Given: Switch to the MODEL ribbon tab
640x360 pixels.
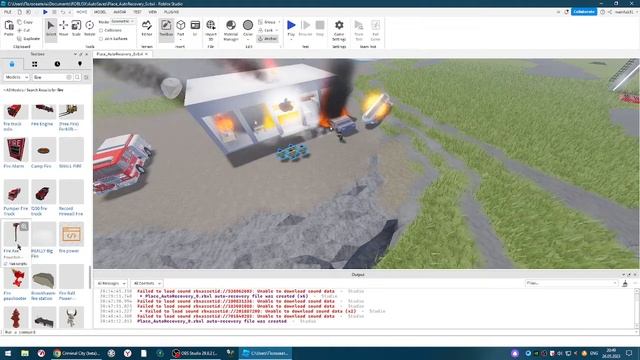Looking at the screenshot, I should click(x=100, y=12).
